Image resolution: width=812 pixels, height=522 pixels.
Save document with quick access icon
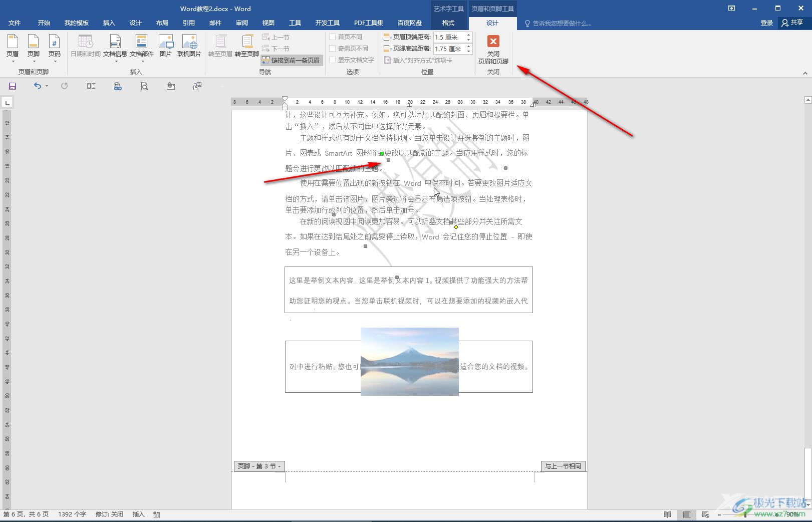coord(13,86)
